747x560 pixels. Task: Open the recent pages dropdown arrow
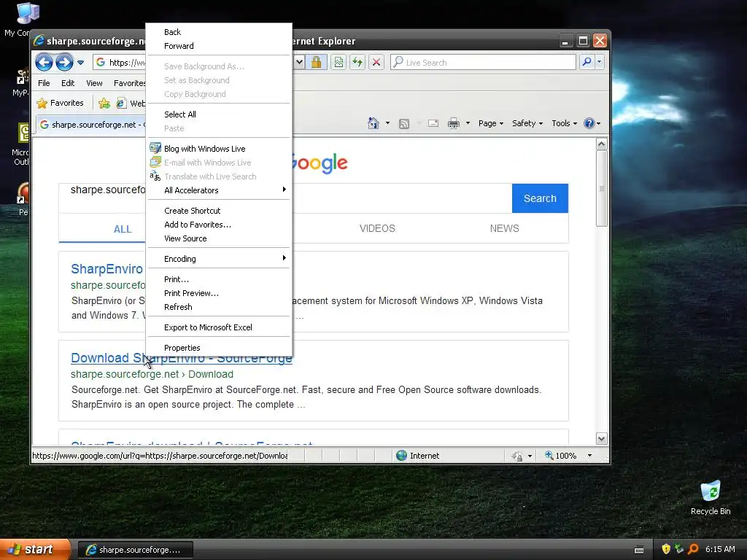(80, 63)
